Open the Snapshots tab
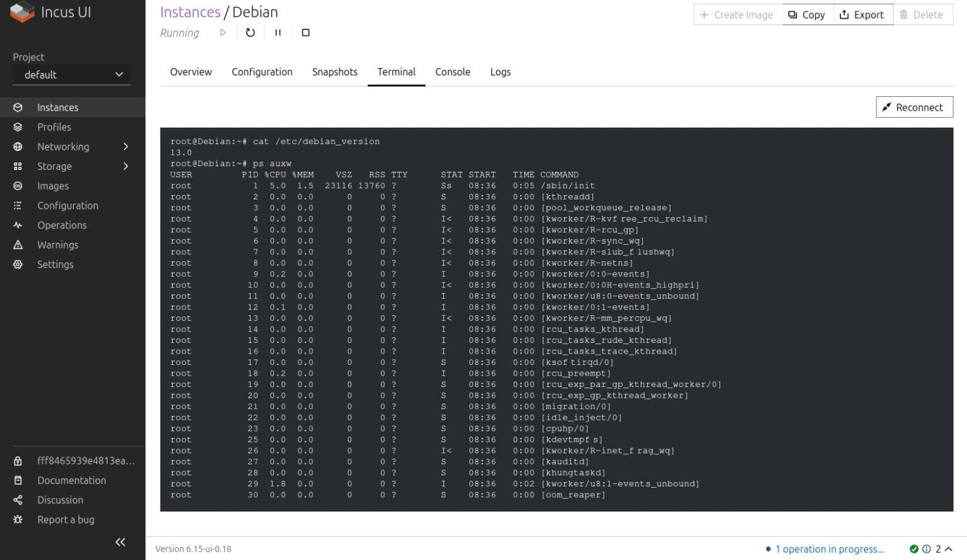 (334, 72)
